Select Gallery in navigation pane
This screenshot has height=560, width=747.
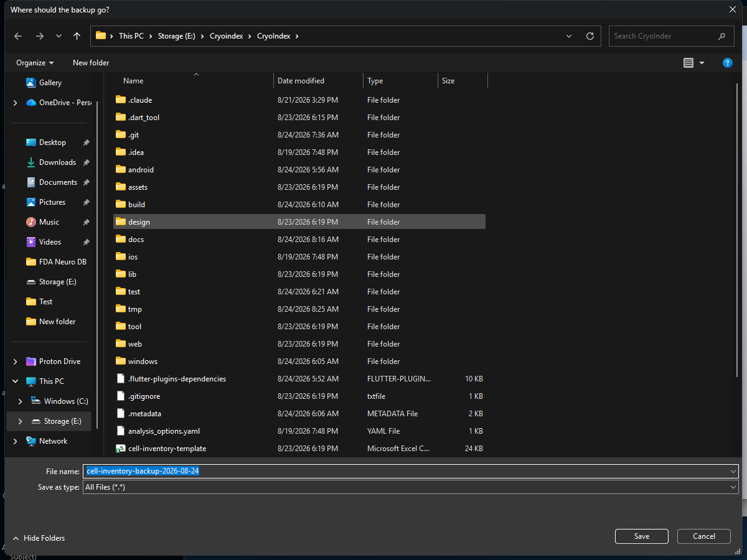50,83
